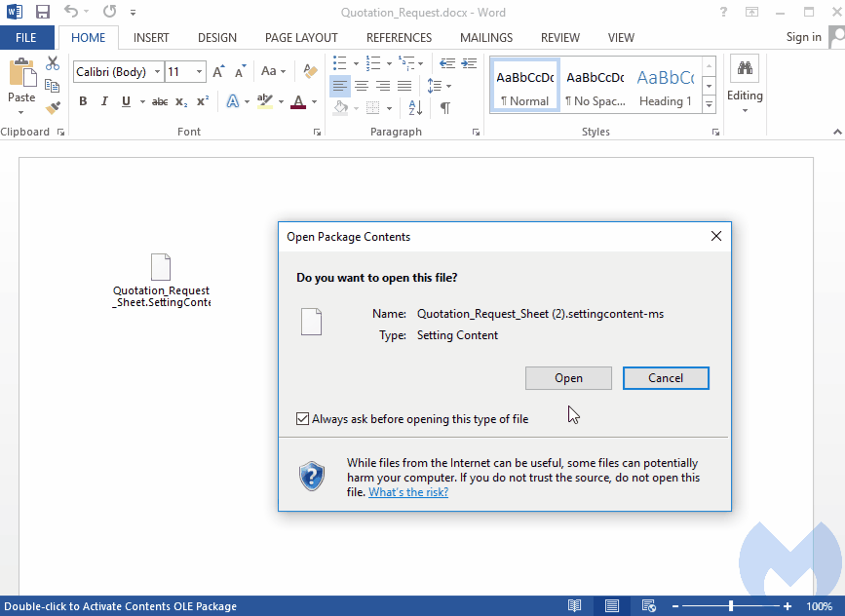Click Open in package dialog
Image resolution: width=845 pixels, height=616 pixels.
568,378
